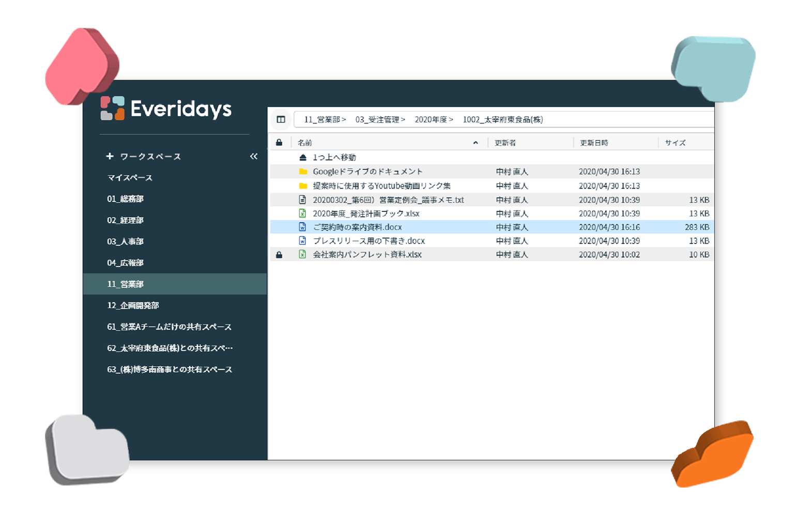Toggle the folder icon of the Youtube動画リンク集
This screenshot has height=532, width=797.
tap(302, 185)
